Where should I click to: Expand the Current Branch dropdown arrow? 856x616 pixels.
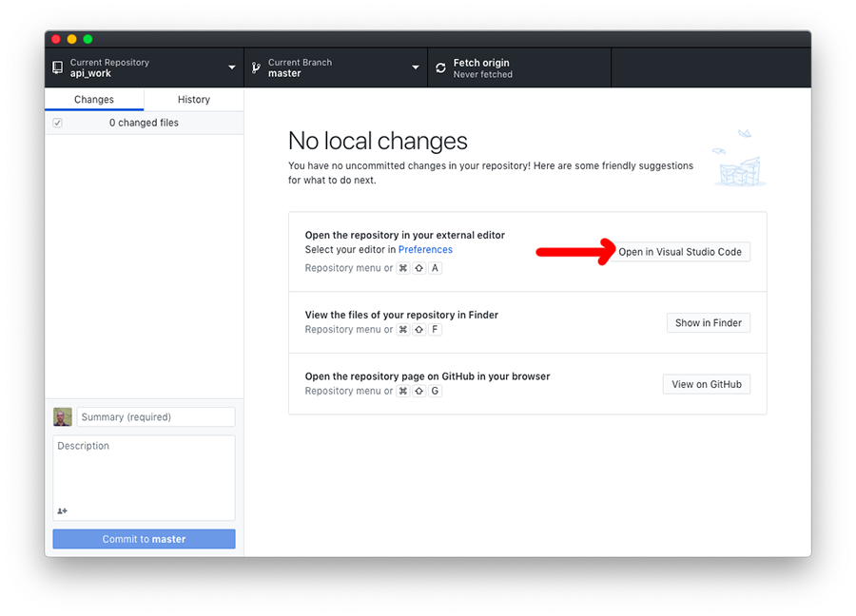(x=416, y=67)
